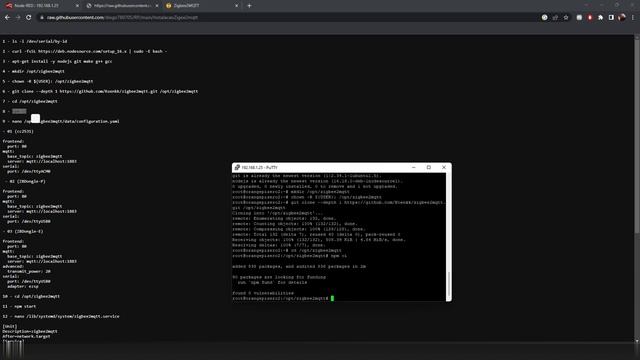Click the lock icon in the address bar
640x360 pixels.
42,18
